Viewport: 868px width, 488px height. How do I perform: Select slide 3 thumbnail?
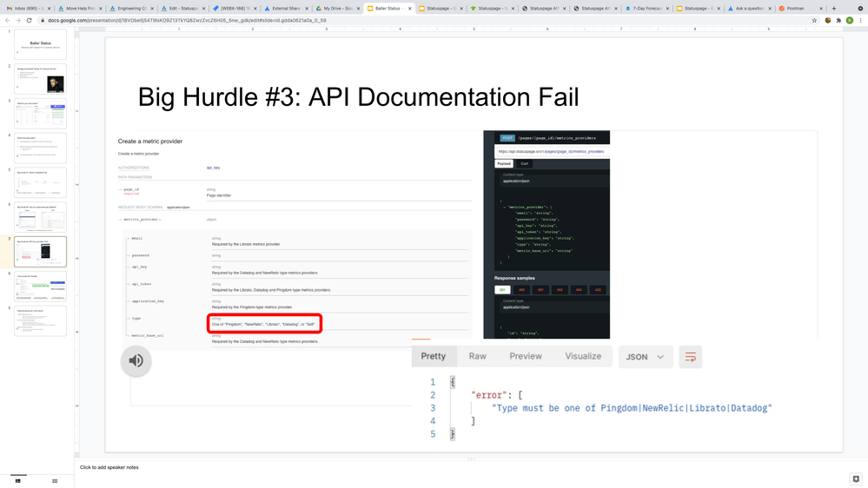(x=41, y=114)
